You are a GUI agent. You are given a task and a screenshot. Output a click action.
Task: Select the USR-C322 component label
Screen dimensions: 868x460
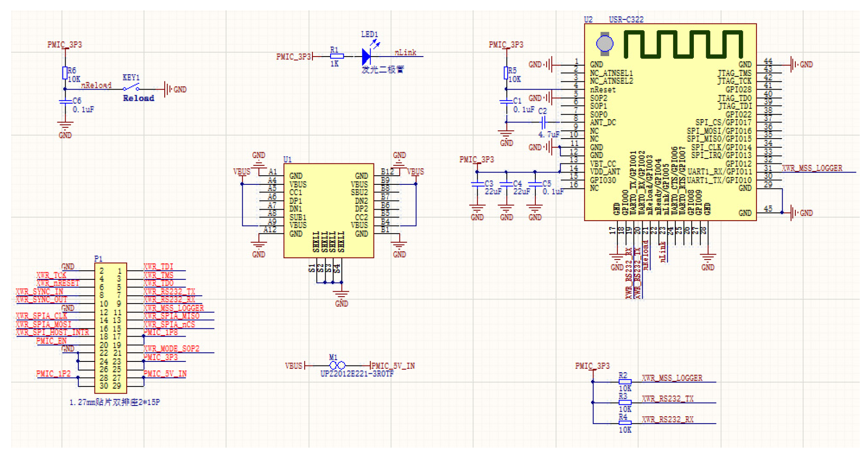(626, 19)
